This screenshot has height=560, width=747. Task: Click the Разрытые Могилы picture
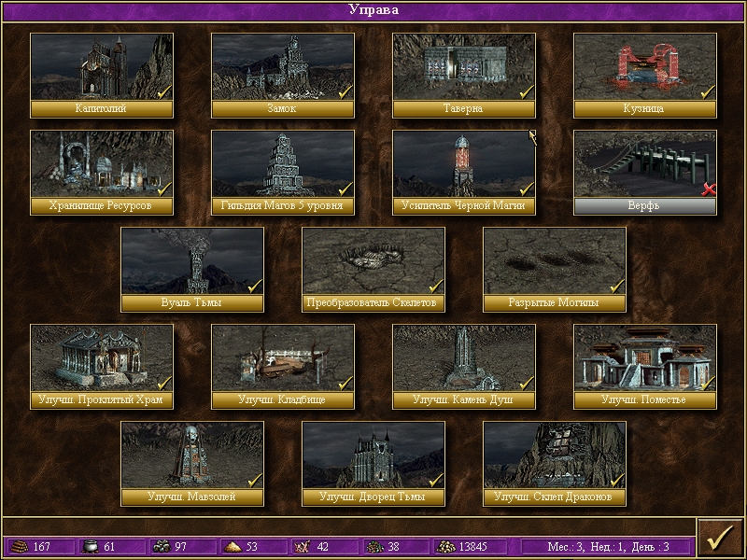click(x=555, y=261)
